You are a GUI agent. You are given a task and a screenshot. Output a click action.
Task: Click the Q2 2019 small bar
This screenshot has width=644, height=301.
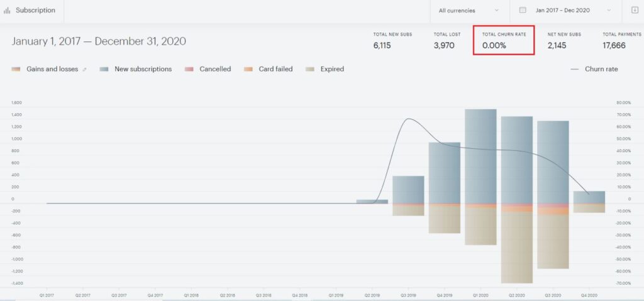[372, 201]
